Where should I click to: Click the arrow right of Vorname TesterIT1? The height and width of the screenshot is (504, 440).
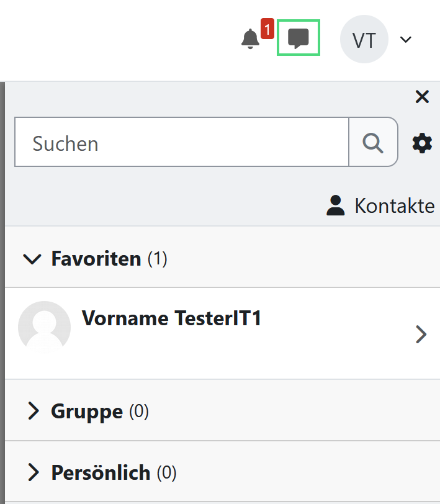pos(421,335)
